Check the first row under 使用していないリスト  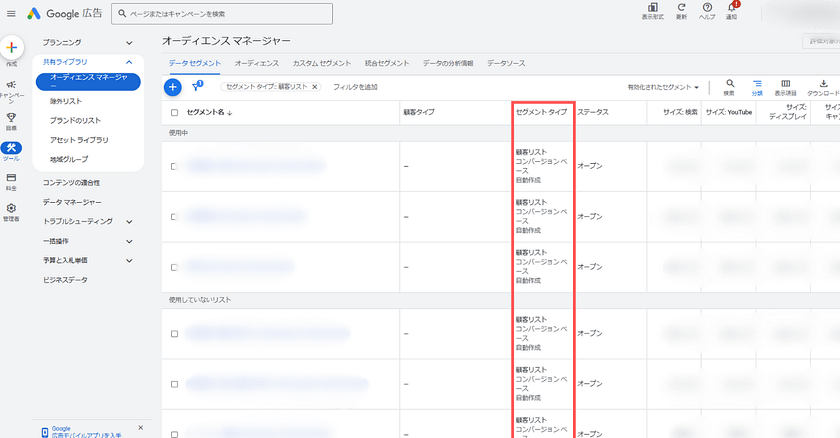[174, 334]
